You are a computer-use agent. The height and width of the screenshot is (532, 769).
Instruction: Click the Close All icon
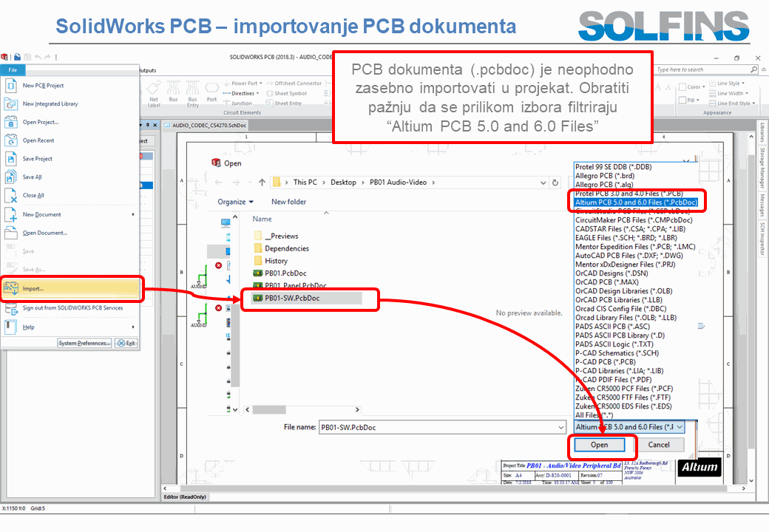click(x=11, y=196)
